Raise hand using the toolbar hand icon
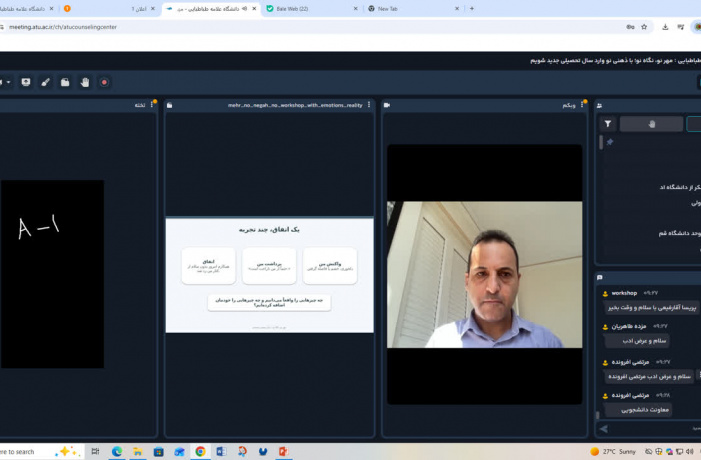Image resolution: width=701 pixels, height=460 pixels. (x=85, y=82)
